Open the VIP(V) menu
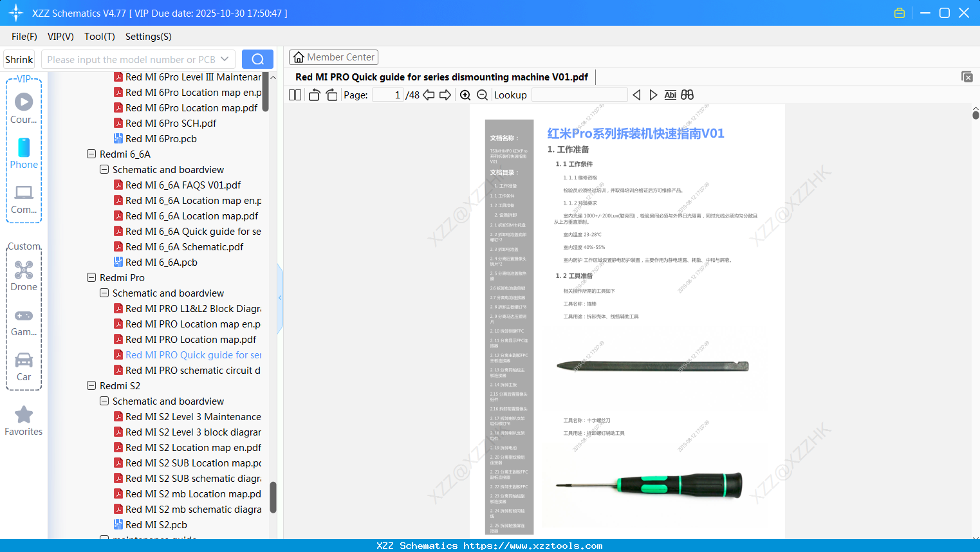The height and width of the screenshot is (552, 980). 60,37
